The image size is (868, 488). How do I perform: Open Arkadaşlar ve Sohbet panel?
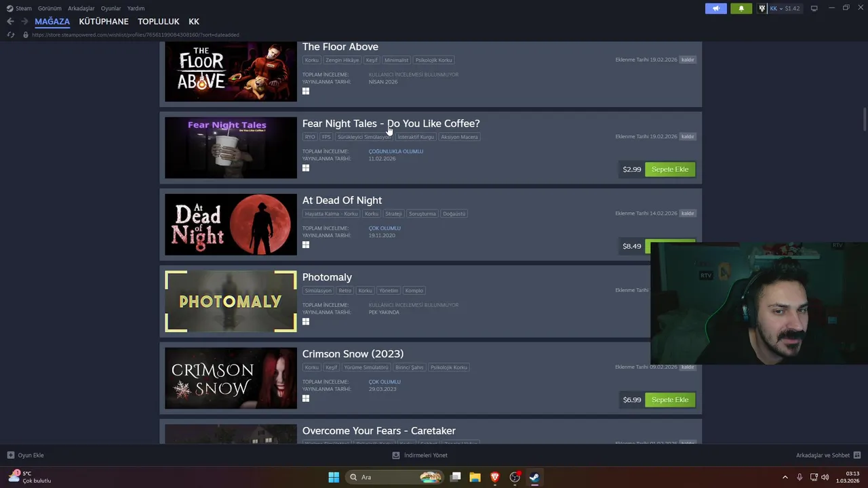(x=828, y=455)
